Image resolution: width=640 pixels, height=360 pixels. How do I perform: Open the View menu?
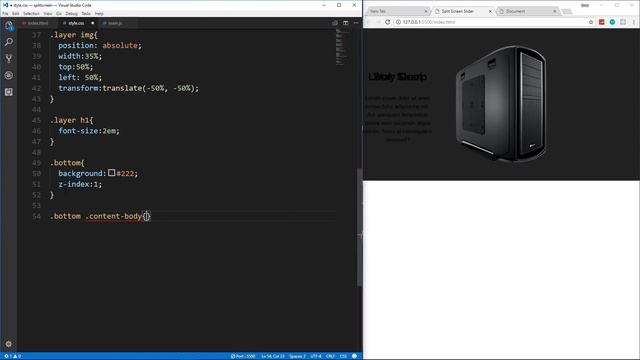click(x=48, y=13)
